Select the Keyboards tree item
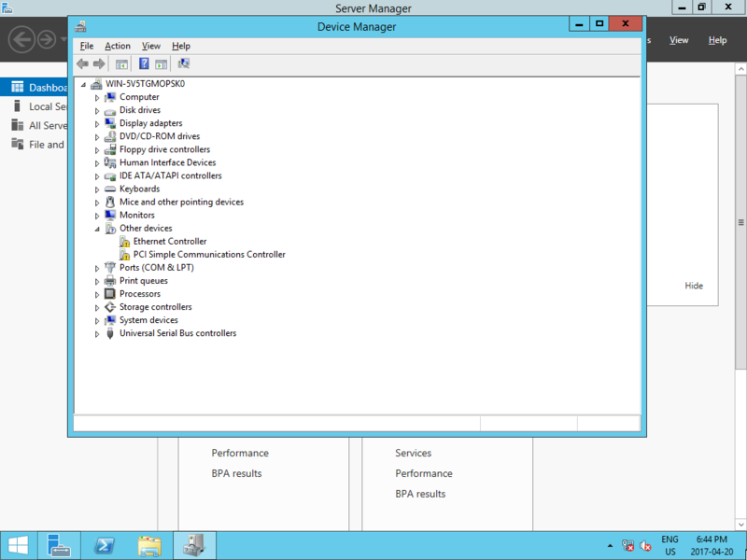Screen dimensions: 747x560 pyautogui.click(x=139, y=189)
